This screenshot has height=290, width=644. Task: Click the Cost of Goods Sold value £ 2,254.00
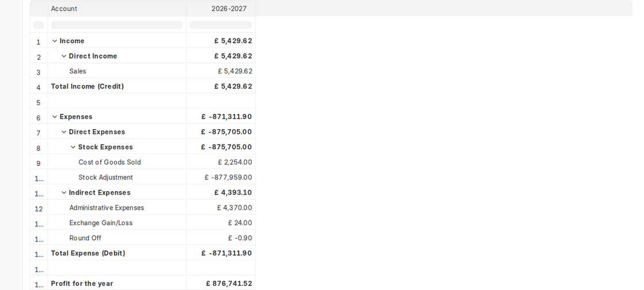coord(235,163)
